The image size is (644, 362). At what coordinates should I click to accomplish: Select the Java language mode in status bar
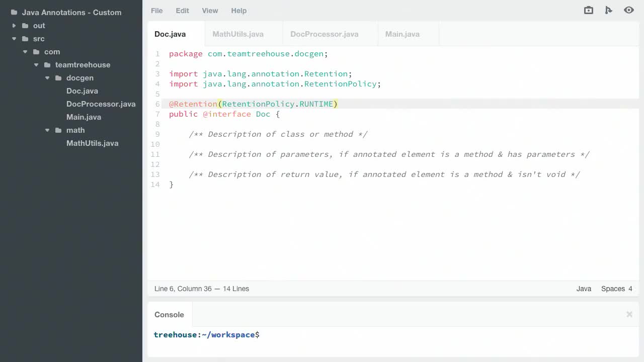pos(584,289)
